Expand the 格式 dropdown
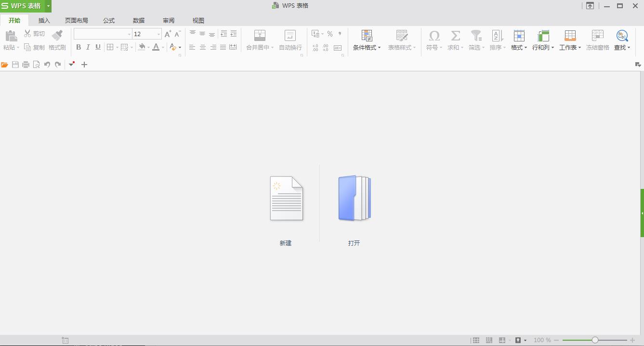This screenshot has height=346, width=644. (x=526, y=48)
